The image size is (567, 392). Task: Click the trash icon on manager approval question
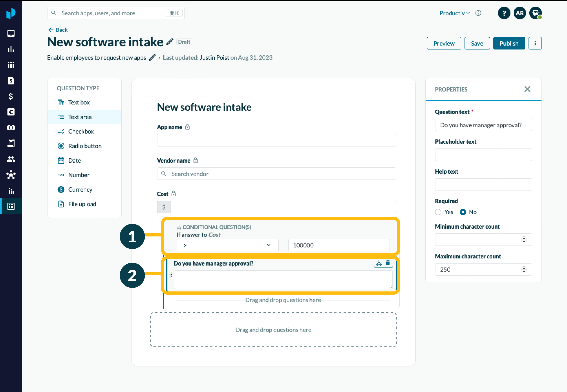[x=388, y=263]
